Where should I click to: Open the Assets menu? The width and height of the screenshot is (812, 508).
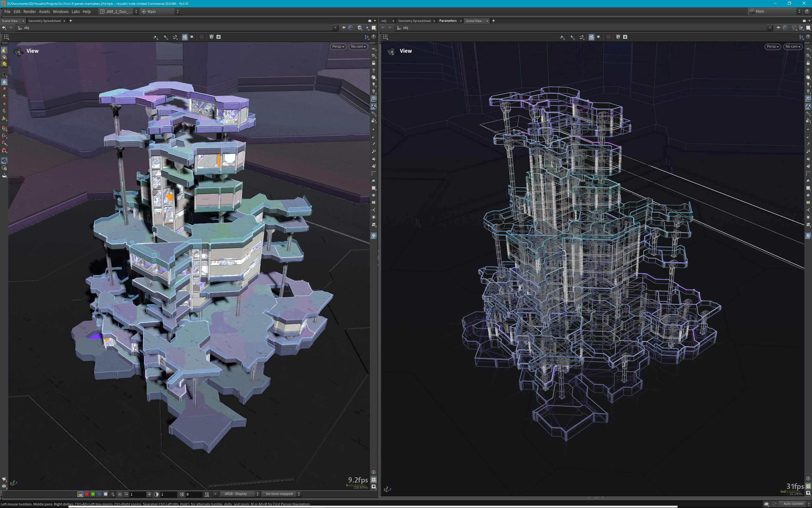coord(44,11)
